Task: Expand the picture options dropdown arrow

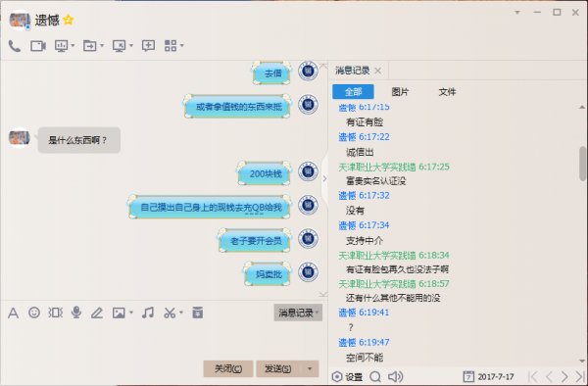Action: coord(131,313)
